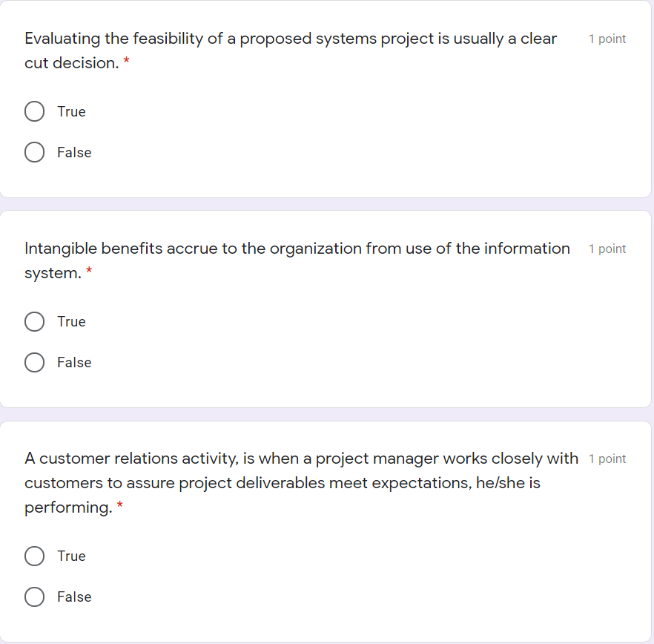This screenshot has width=654, height=644.
Task: Select False for the customer relations question
Action: (34, 597)
